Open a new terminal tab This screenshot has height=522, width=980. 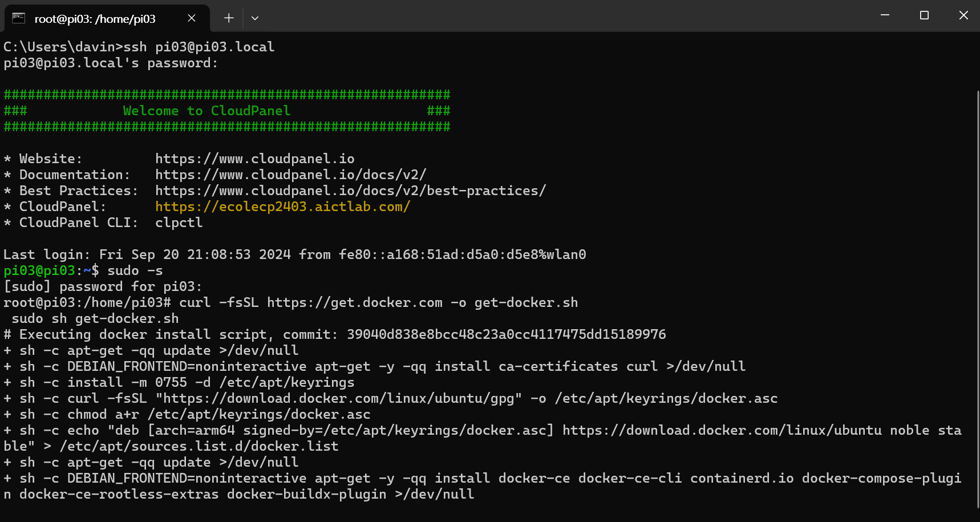(x=229, y=18)
